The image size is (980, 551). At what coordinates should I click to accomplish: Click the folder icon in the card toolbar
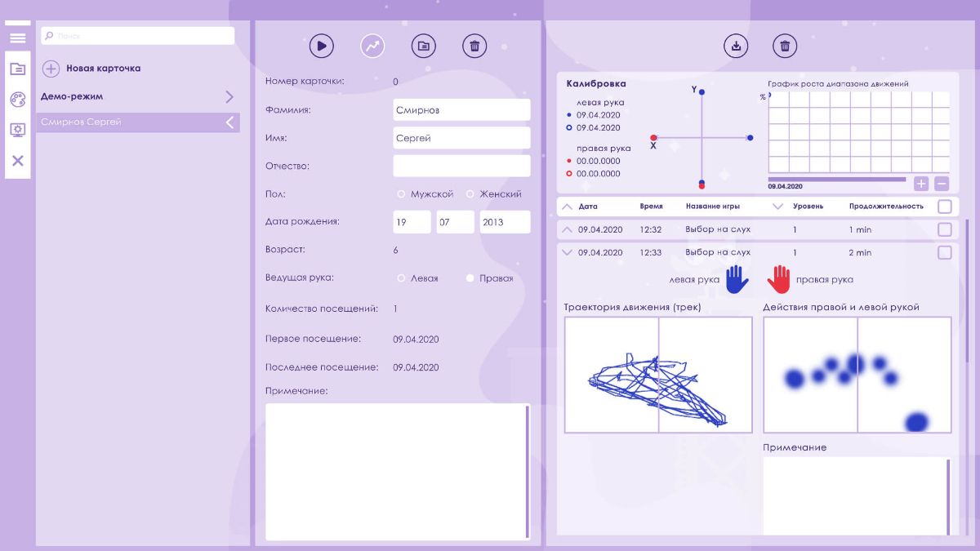(x=423, y=46)
